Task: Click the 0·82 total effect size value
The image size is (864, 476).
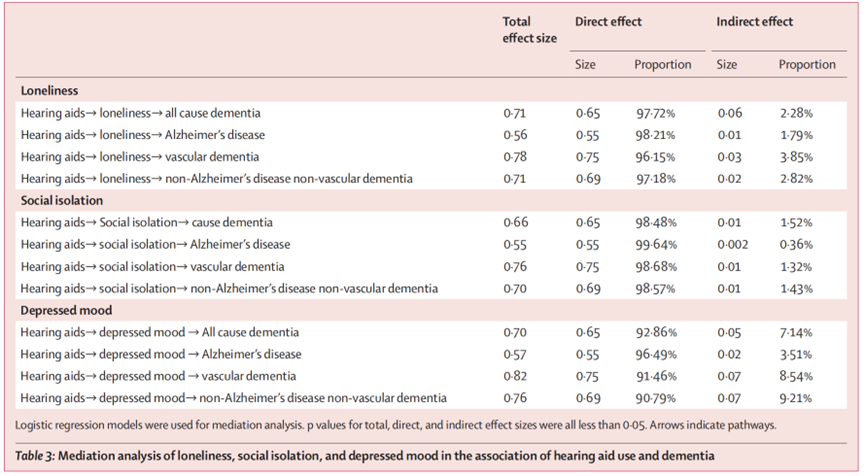Action: click(516, 376)
